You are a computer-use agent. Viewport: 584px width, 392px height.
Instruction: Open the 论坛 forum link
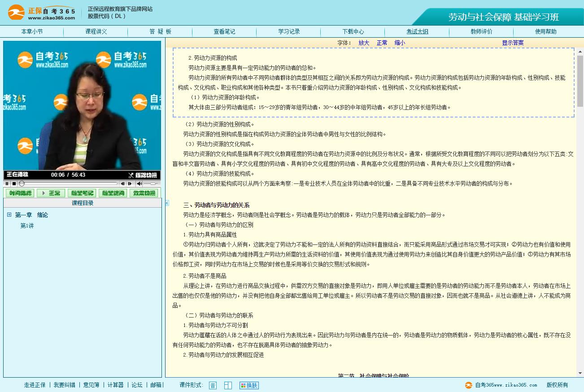[137, 385]
